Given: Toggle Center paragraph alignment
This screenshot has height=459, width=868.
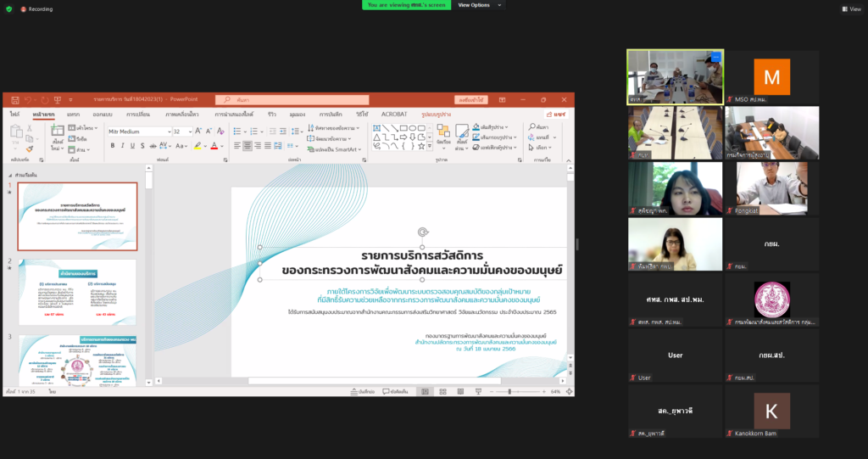Looking at the screenshot, I should point(247,146).
